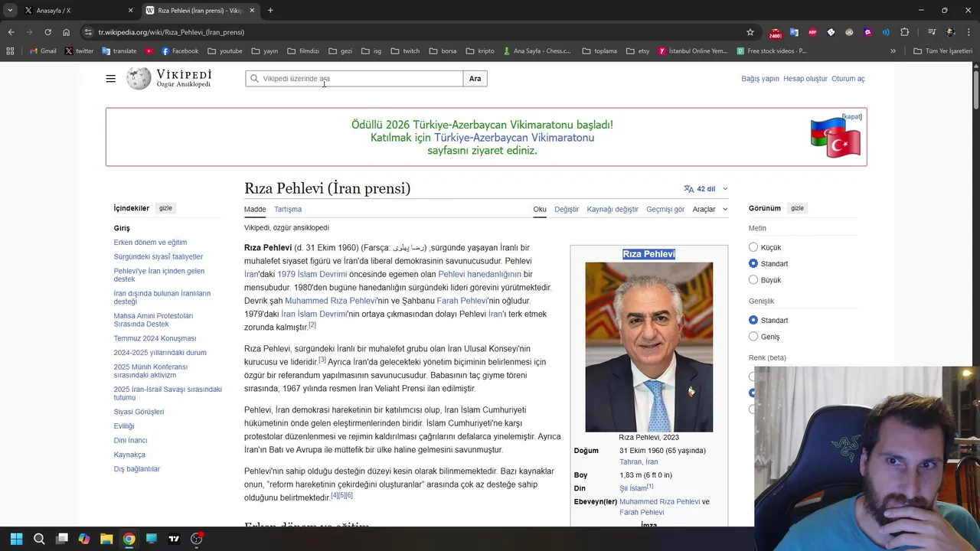The height and width of the screenshot is (551, 980).
Task: Open the YouTube red icon bookmark
Action: (x=149, y=51)
